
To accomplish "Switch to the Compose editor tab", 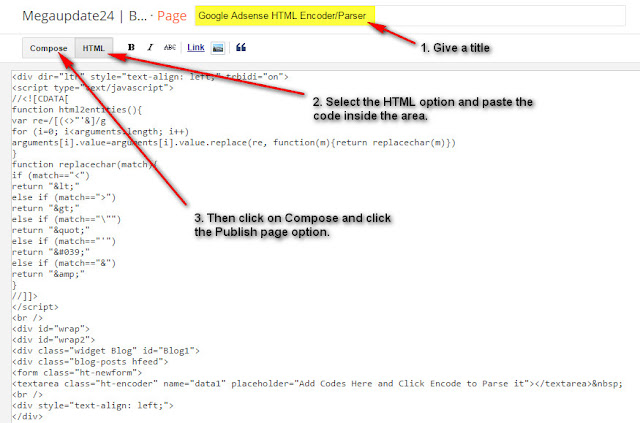I will 49,48.
